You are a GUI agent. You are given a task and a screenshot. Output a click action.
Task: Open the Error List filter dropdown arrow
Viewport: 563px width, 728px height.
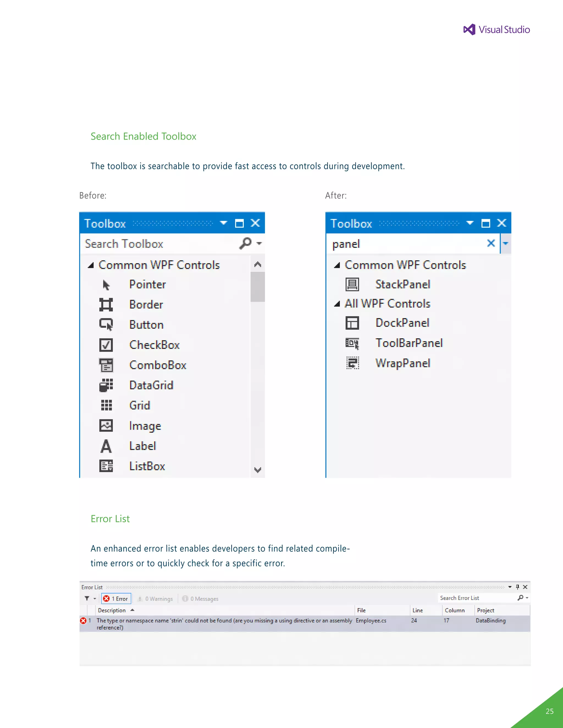coord(95,599)
